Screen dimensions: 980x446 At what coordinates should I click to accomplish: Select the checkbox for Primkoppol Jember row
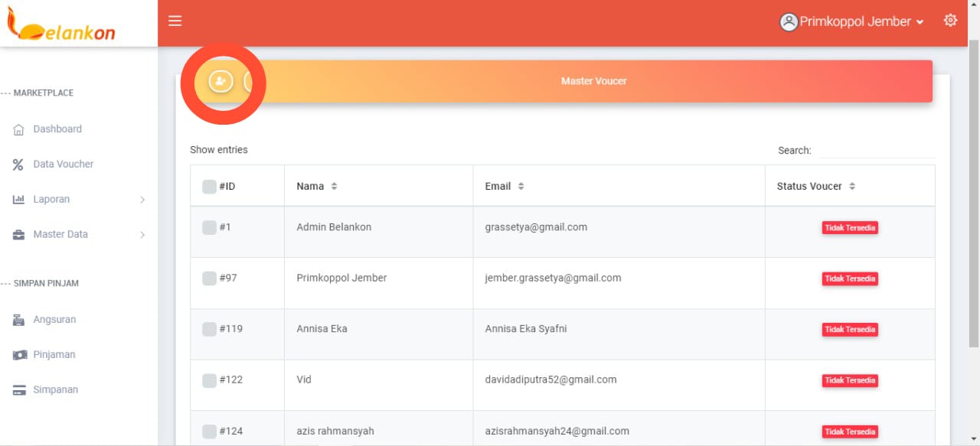tap(209, 278)
